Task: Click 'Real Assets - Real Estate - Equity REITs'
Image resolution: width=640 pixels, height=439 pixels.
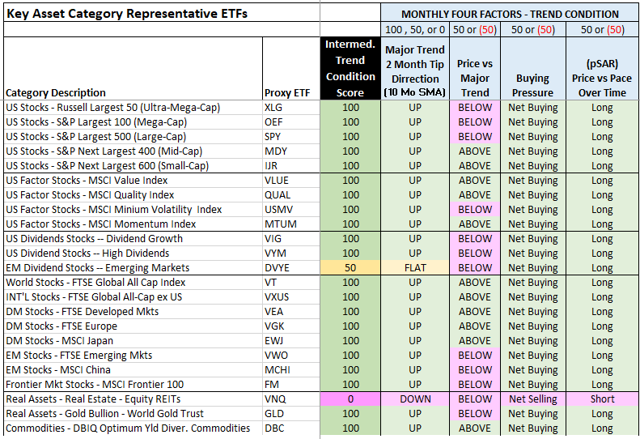Action: [x=93, y=399]
